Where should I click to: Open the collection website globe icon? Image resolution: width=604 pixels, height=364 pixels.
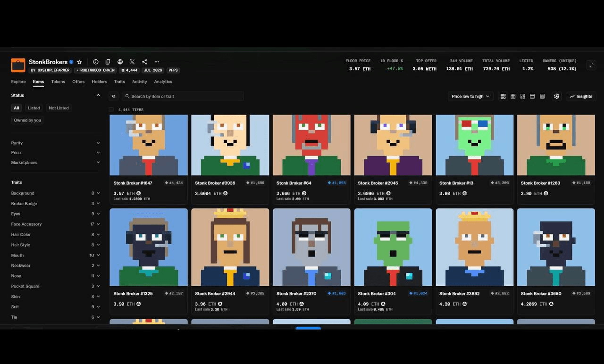click(x=120, y=62)
